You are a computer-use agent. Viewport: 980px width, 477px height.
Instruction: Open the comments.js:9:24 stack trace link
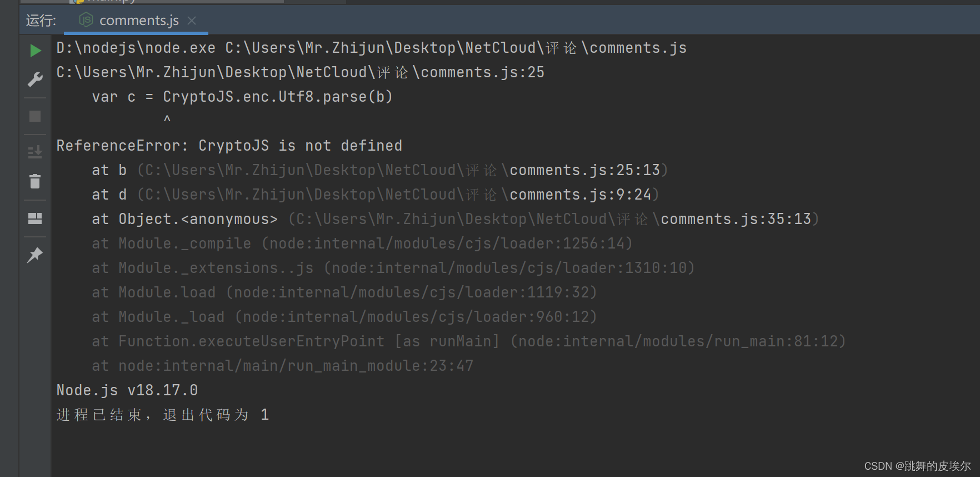(x=581, y=195)
